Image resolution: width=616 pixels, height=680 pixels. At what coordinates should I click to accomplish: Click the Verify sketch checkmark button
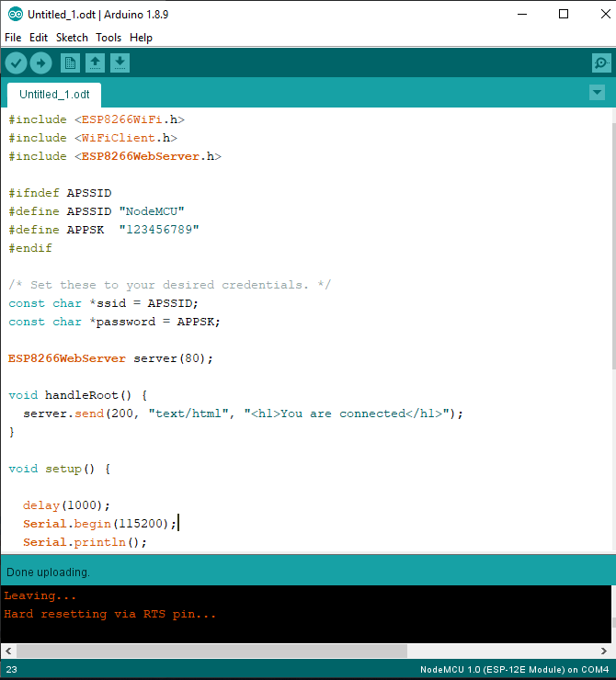coord(16,63)
